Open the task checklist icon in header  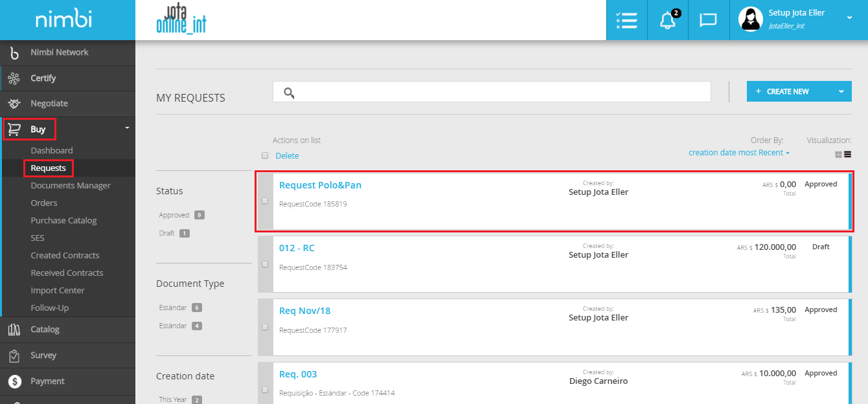coord(627,20)
